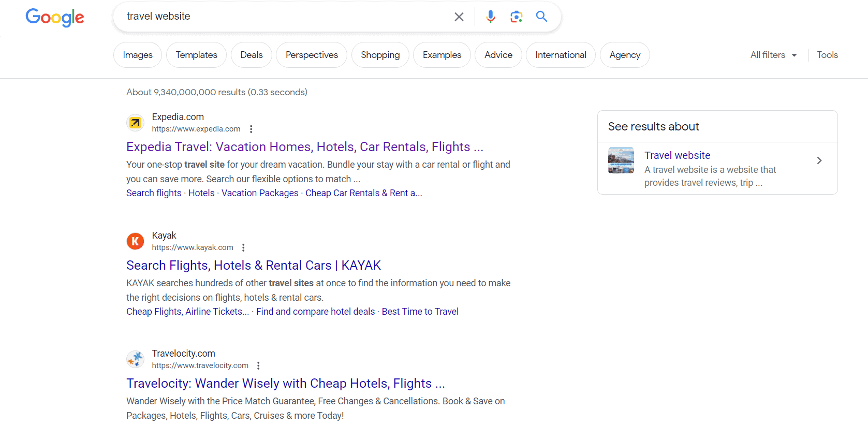Image resolution: width=868 pixels, height=425 pixels.
Task: Click Kayak site name
Action: coord(164,236)
